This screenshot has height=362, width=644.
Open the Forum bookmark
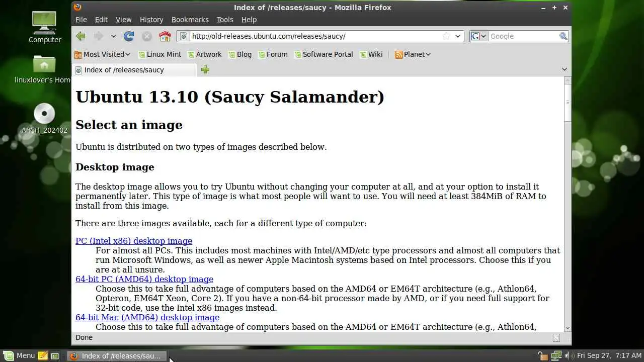(x=273, y=54)
